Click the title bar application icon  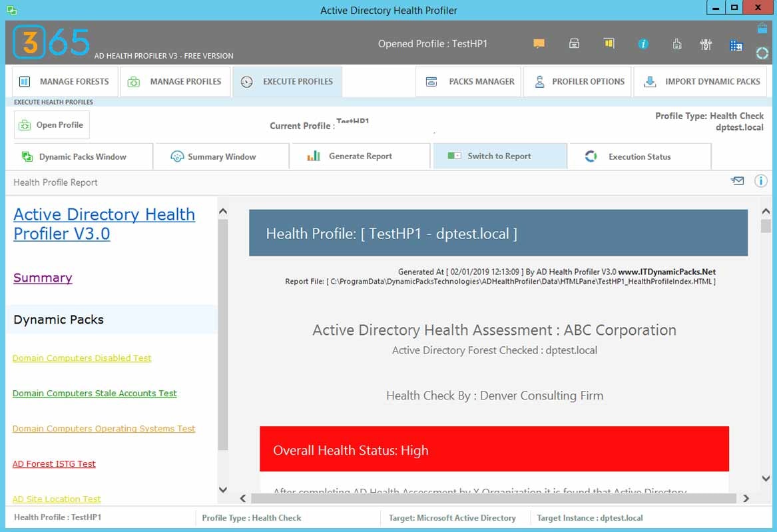[12, 10]
